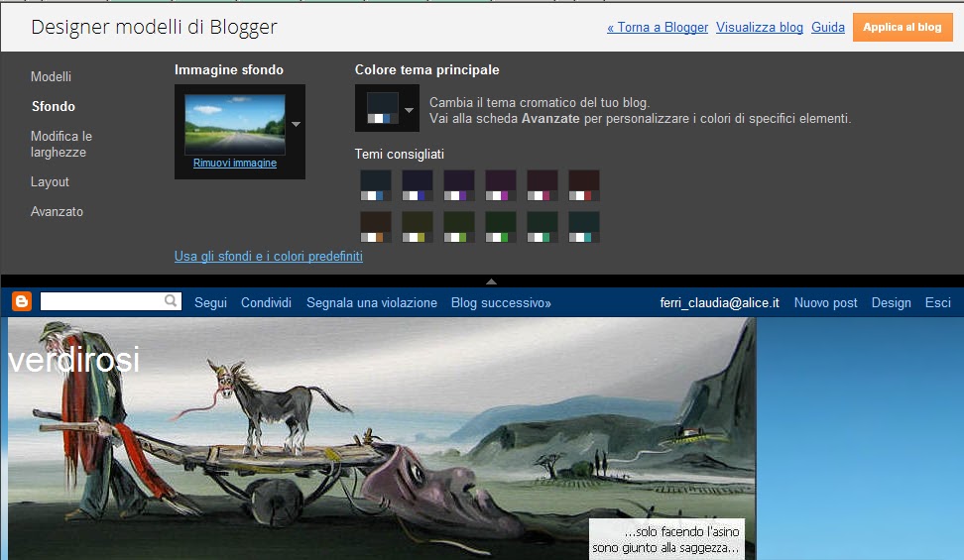Choose the pink-accent suggested theme swatch
This screenshot has width=964, height=560.
[542, 185]
